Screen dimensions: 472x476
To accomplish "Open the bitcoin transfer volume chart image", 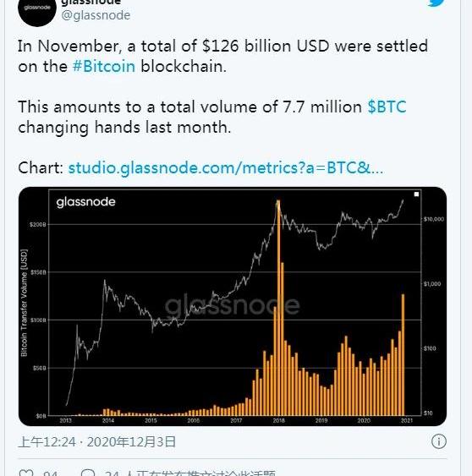I will click(233, 306).
